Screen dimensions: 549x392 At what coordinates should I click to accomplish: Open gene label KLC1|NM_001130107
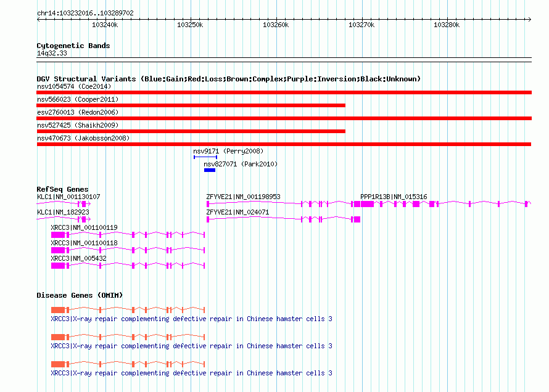(68, 197)
